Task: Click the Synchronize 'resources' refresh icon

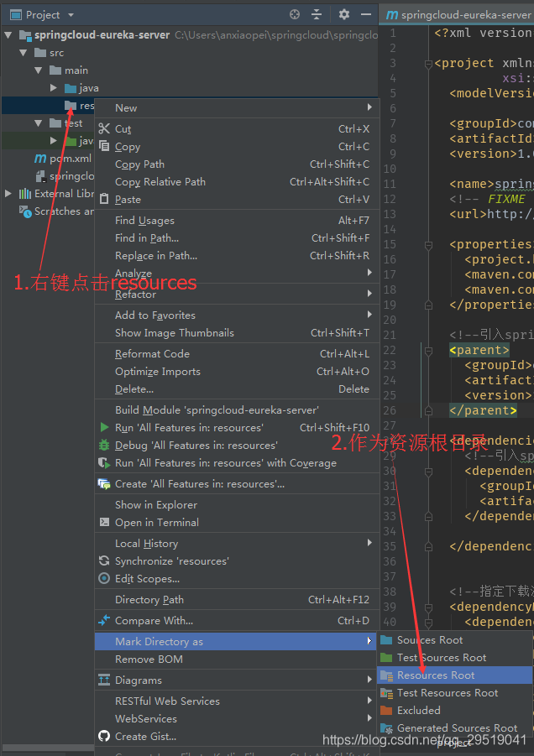Action: pos(104,560)
